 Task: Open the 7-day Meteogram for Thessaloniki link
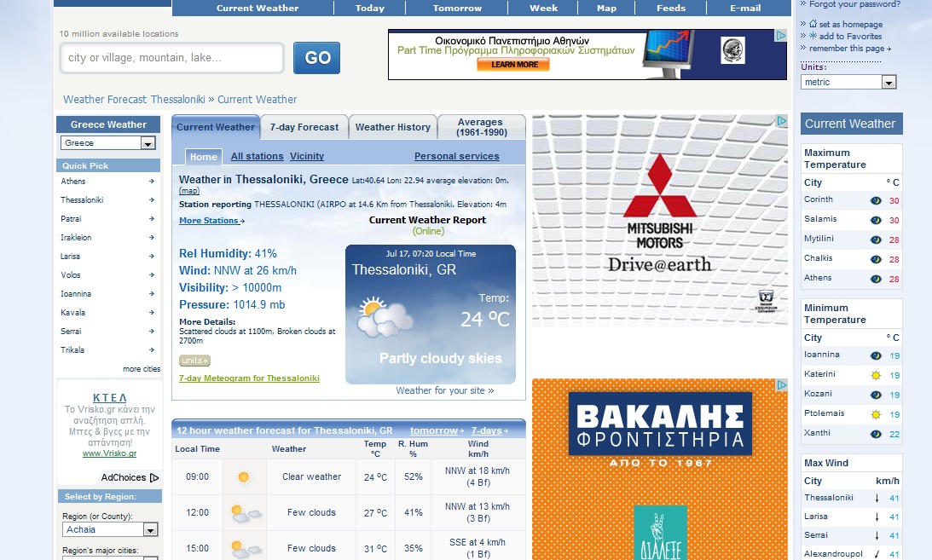[249, 378]
